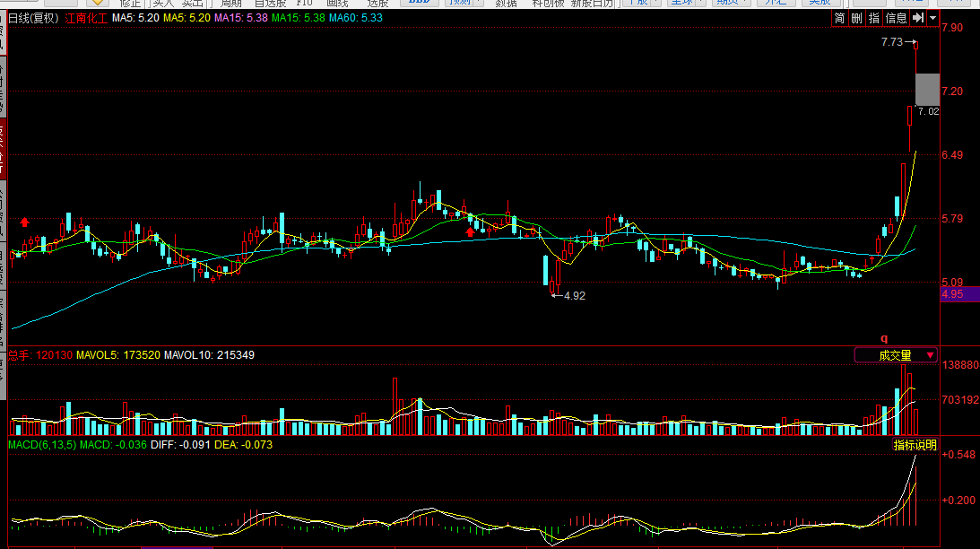The height and width of the screenshot is (549, 980).
Task: Click the DEA: -0.073 value
Action: pyautogui.click(x=243, y=445)
